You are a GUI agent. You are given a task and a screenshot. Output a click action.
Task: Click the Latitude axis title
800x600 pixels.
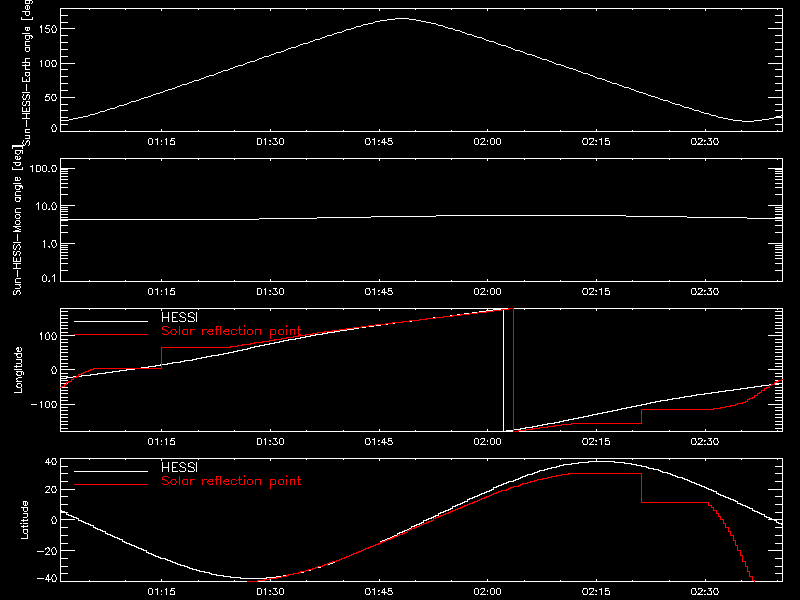[x=24, y=520]
